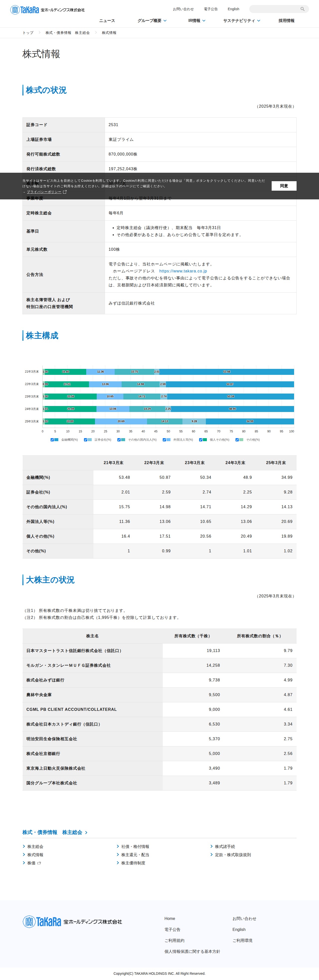Viewport: 319px width, 980px height.
Task: Click 個人その他(%) green legend color swatch
Action: coord(205,440)
